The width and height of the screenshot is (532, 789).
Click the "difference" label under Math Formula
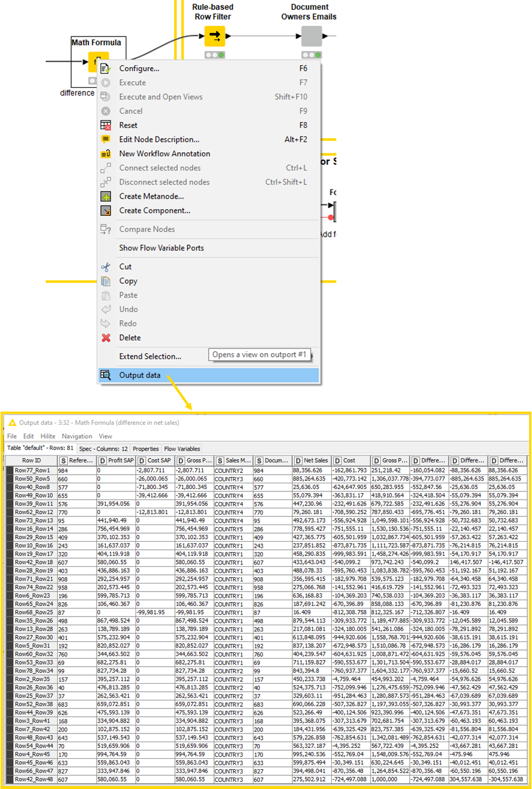click(77, 93)
